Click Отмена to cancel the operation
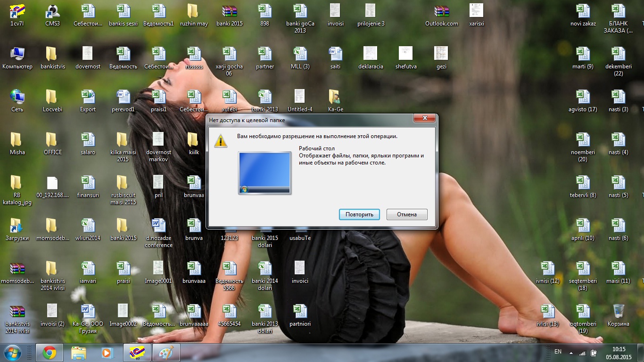 [x=407, y=214]
